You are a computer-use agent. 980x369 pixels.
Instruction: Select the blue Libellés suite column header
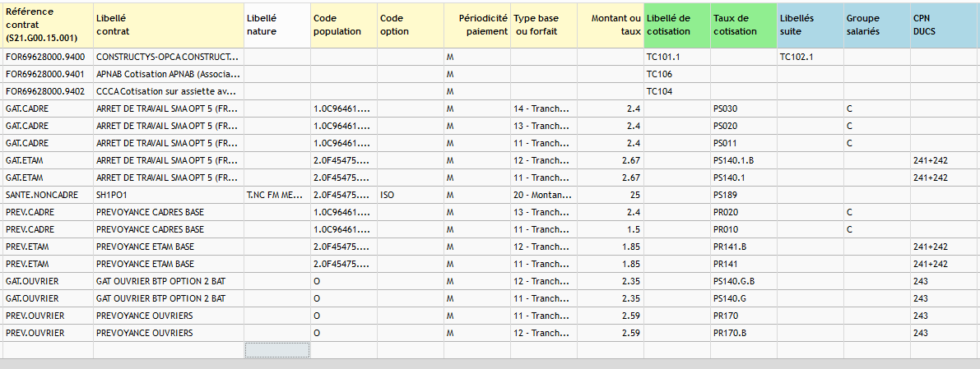click(x=810, y=25)
